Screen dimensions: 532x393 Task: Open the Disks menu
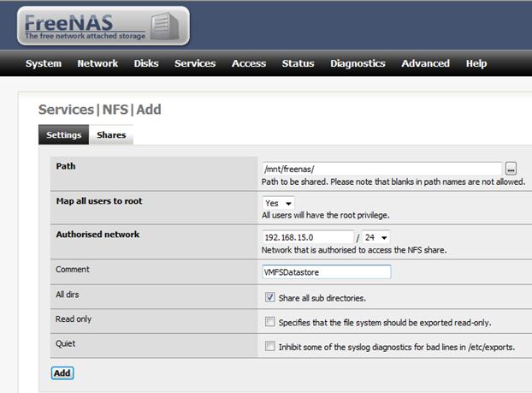(146, 63)
